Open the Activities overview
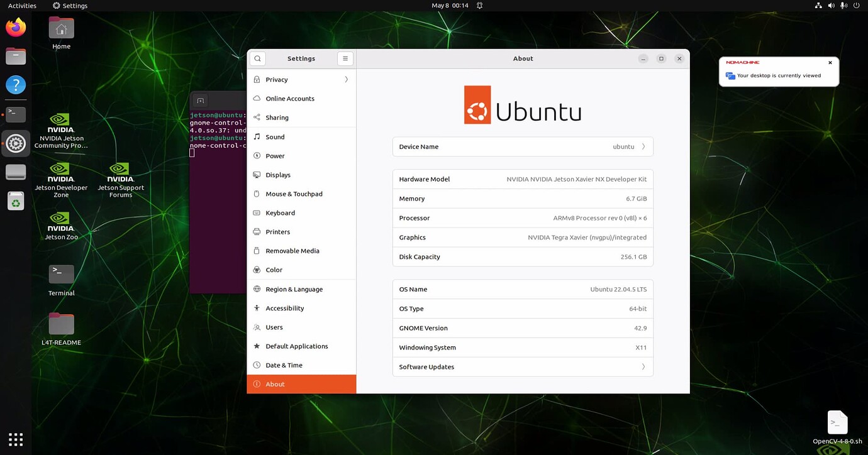 click(x=21, y=5)
